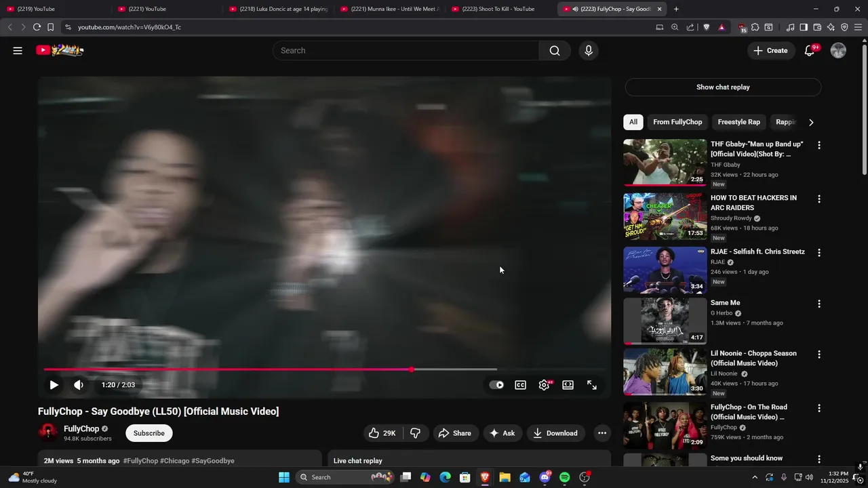Open options for RJAE Selfish video
Image resolution: width=868 pixels, height=488 pixels.
819,252
